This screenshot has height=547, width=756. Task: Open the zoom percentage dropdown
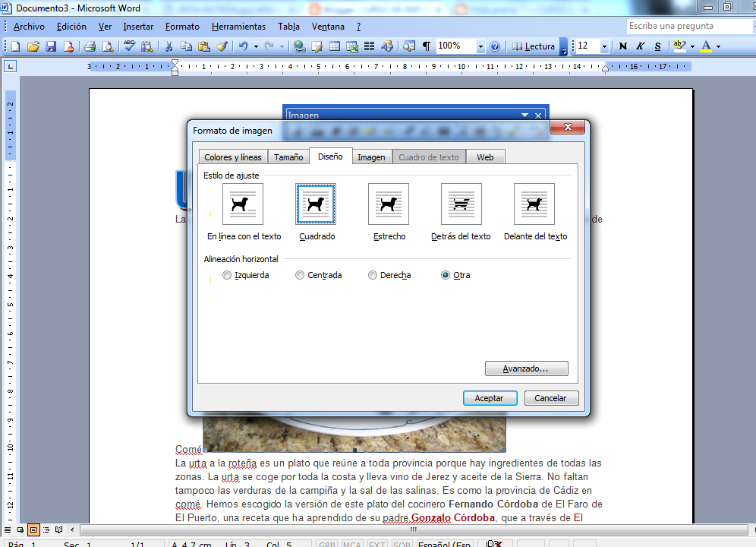point(480,46)
